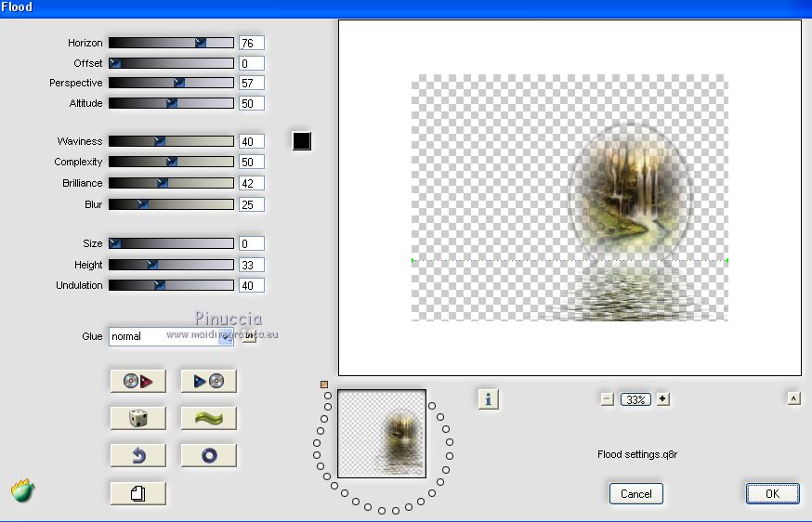812x522 pixels.
Task: Click the 'Glue' label
Action: click(x=92, y=336)
